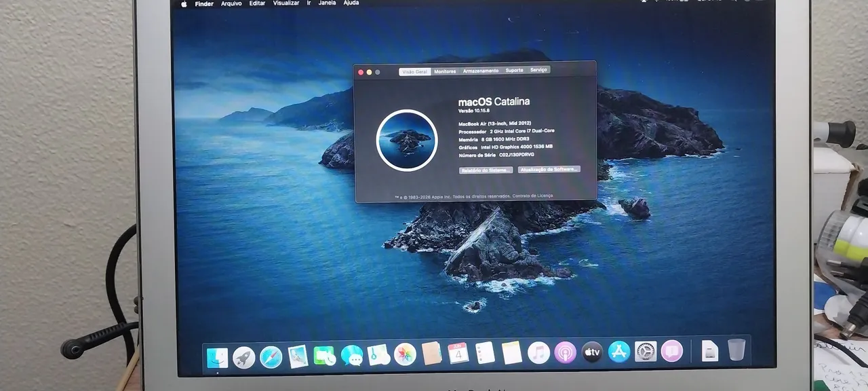Open the Ir menu

309,3
